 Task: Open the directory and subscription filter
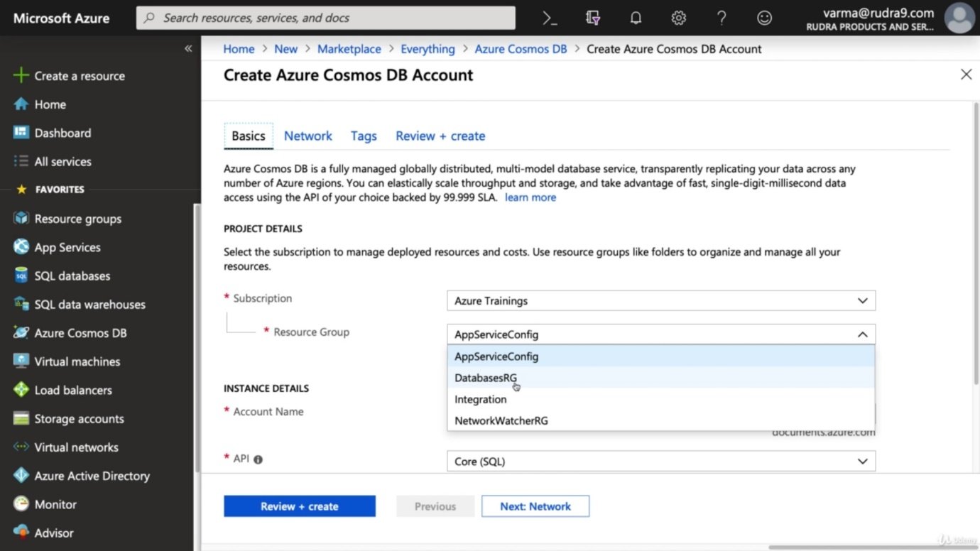coord(593,18)
